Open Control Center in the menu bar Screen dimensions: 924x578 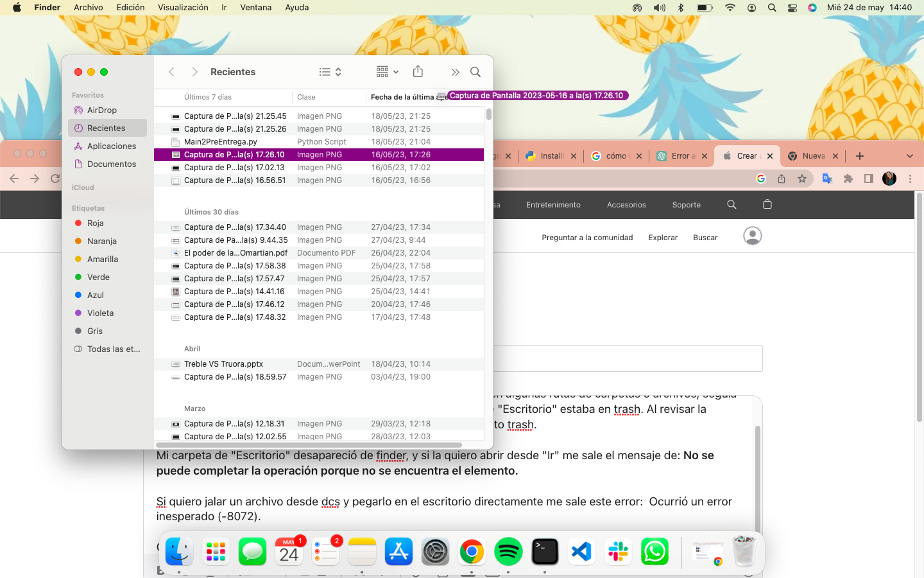tap(792, 8)
